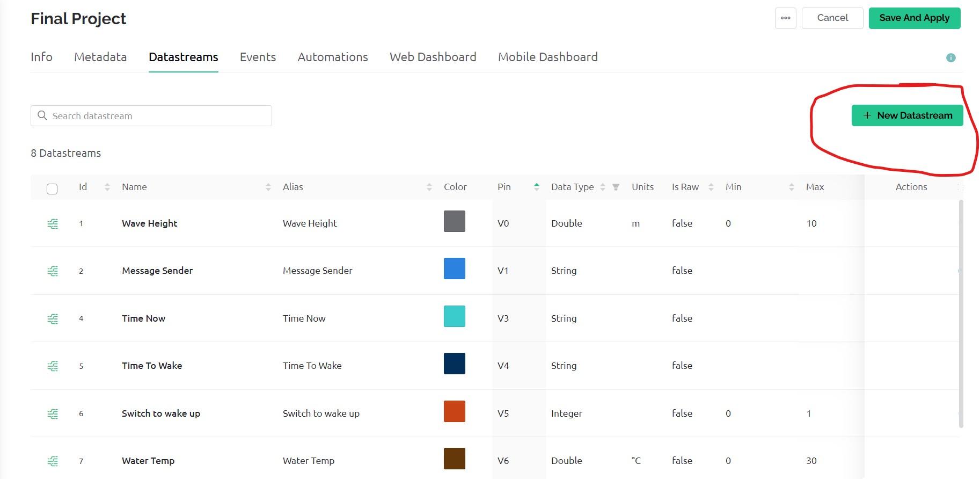
Task: Sort by the Name column arrows
Action: (x=268, y=187)
